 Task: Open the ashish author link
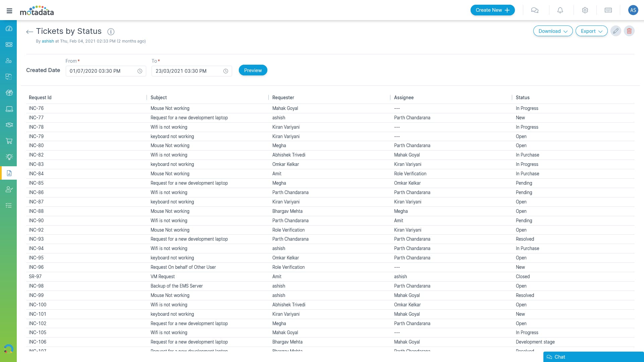pos(48,41)
